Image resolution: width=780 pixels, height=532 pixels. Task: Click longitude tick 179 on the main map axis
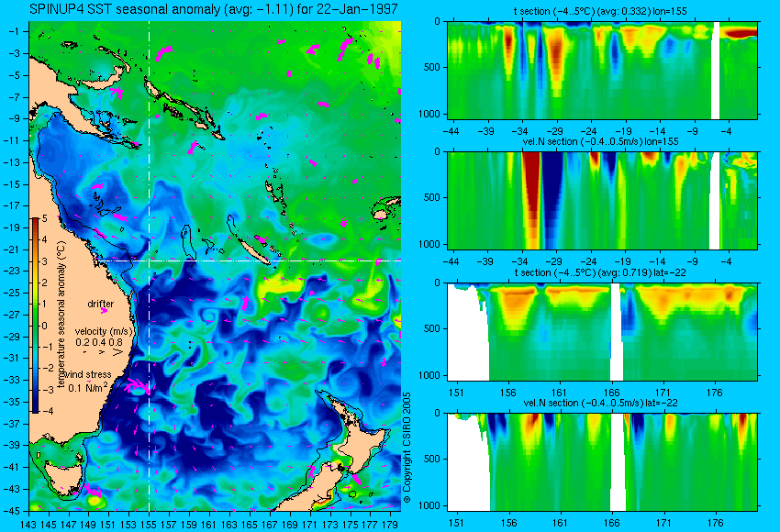[x=389, y=524]
